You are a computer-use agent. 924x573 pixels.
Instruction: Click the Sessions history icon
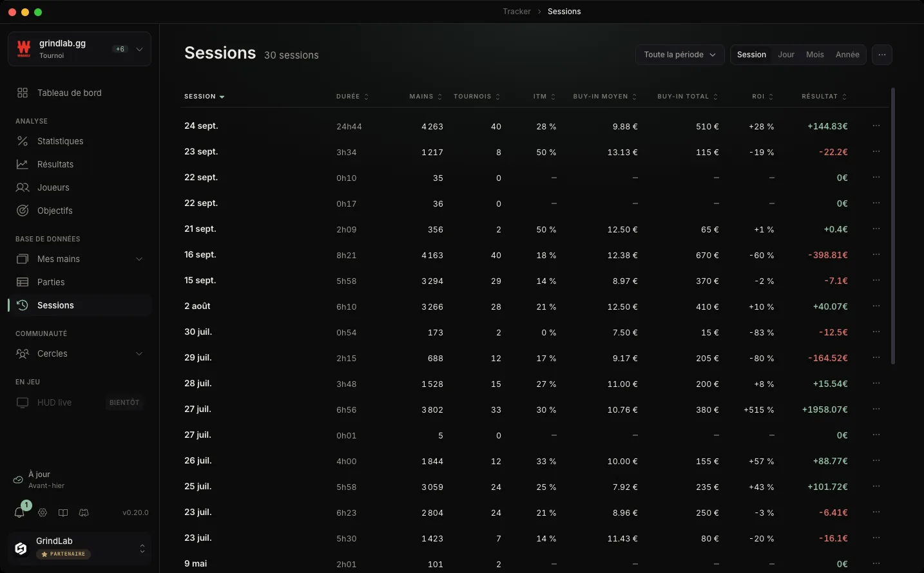point(23,305)
